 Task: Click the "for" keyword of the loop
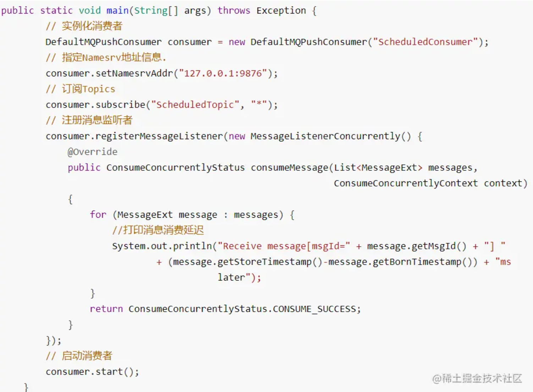pos(98,215)
